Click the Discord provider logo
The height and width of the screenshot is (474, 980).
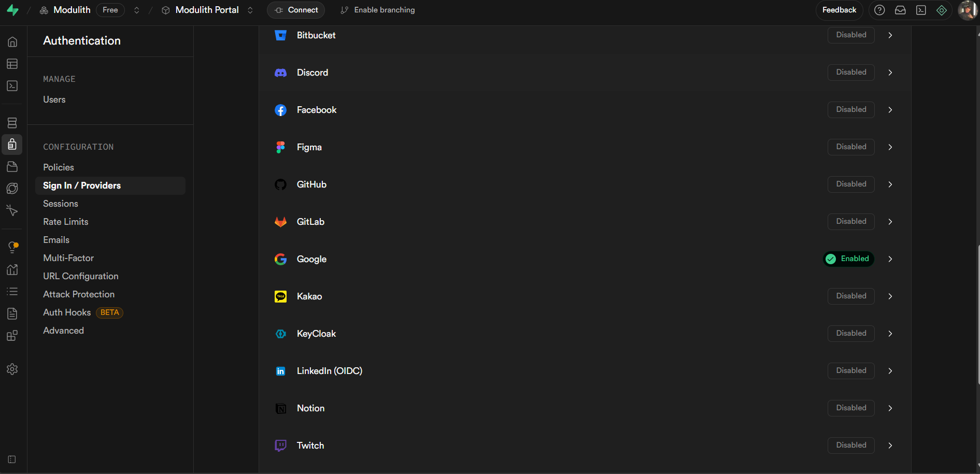pyautogui.click(x=280, y=73)
